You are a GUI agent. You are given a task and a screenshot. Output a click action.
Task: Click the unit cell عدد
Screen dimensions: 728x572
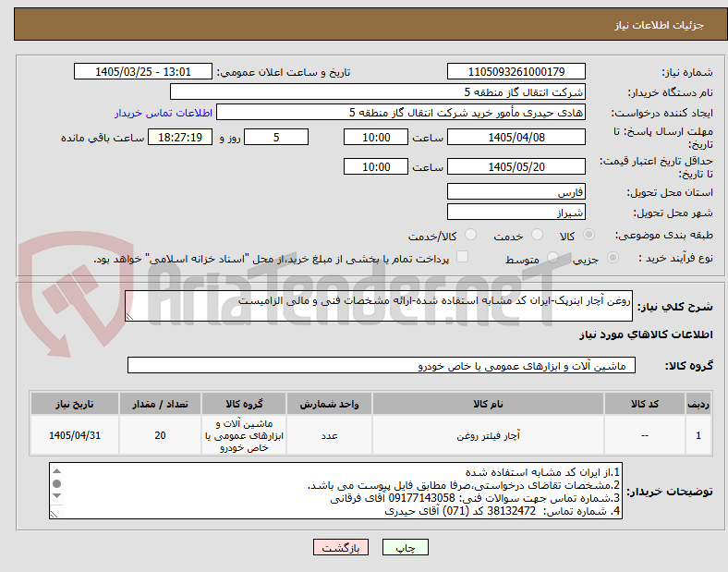pyautogui.click(x=329, y=435)
